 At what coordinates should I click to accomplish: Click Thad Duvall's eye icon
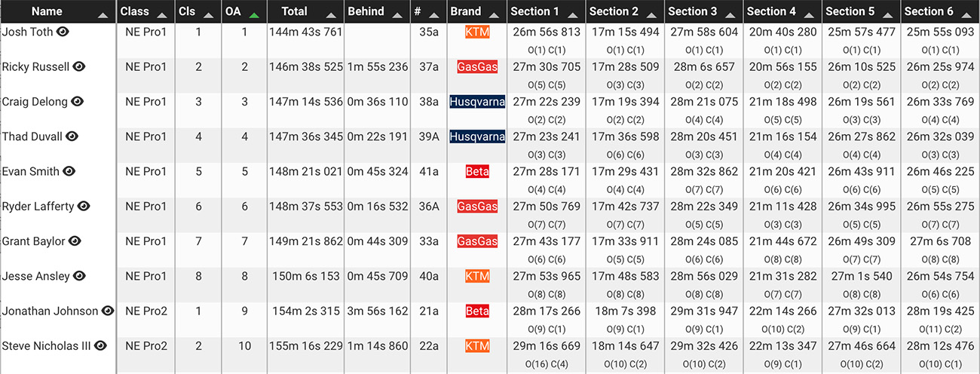pyautogui.click(x=72, y=136)
